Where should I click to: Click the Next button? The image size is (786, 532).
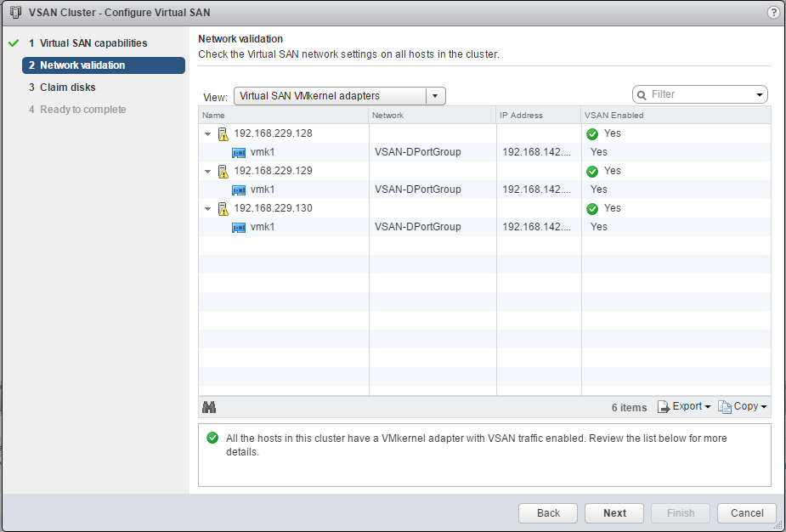pos(614,513)
